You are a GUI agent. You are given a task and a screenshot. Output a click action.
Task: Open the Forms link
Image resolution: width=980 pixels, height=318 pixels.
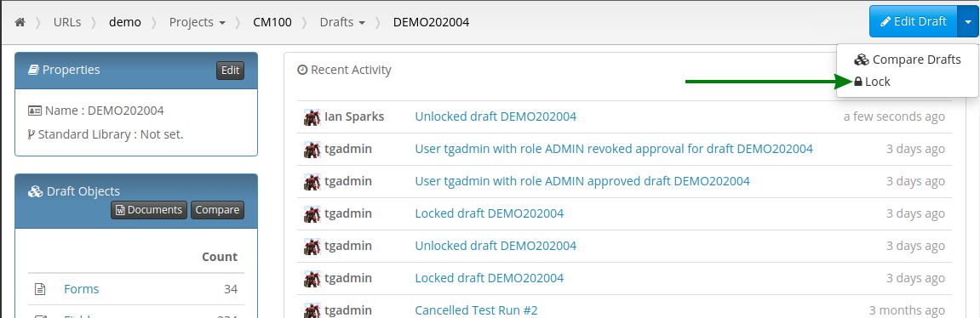[x=81, y=289]
